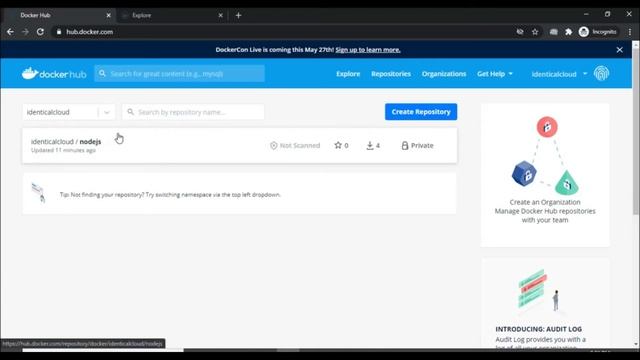The width and height of the screenshot is (640, 360).
Task: Click the tip about switching namespace
Action: point(170,195)
